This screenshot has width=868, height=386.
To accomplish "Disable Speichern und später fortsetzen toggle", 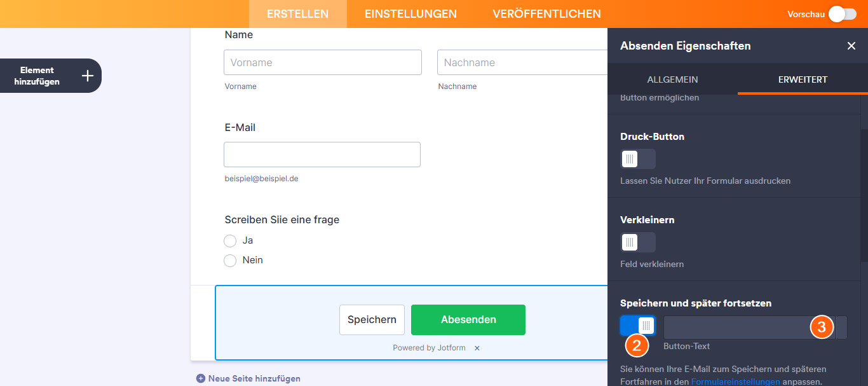I will [638, 326].
